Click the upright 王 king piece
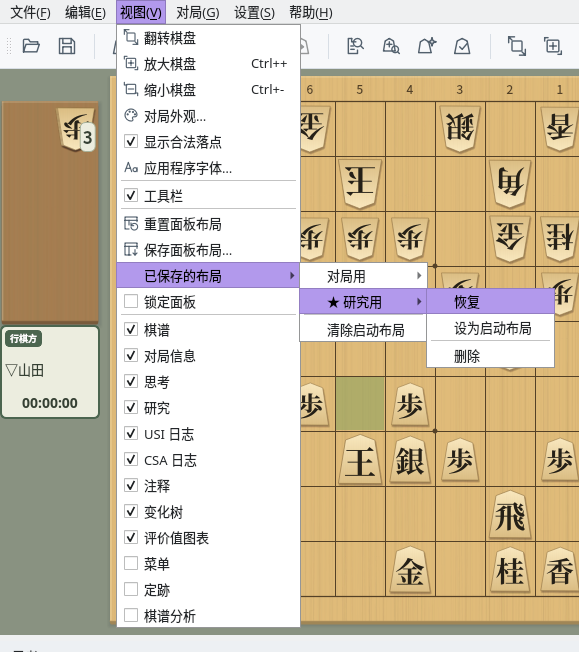This screenshot has width=579, height=652. click(360, 460)
